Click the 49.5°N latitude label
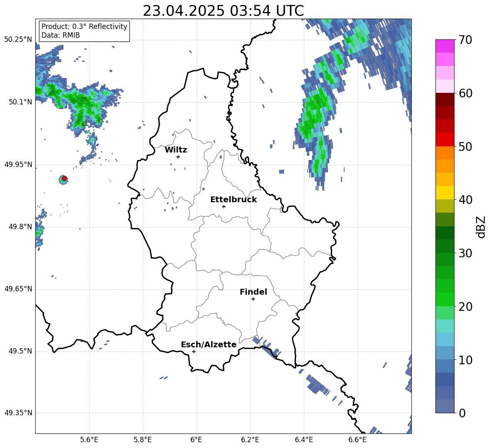Screen dimensions: 491x448 tap(20, 351)
